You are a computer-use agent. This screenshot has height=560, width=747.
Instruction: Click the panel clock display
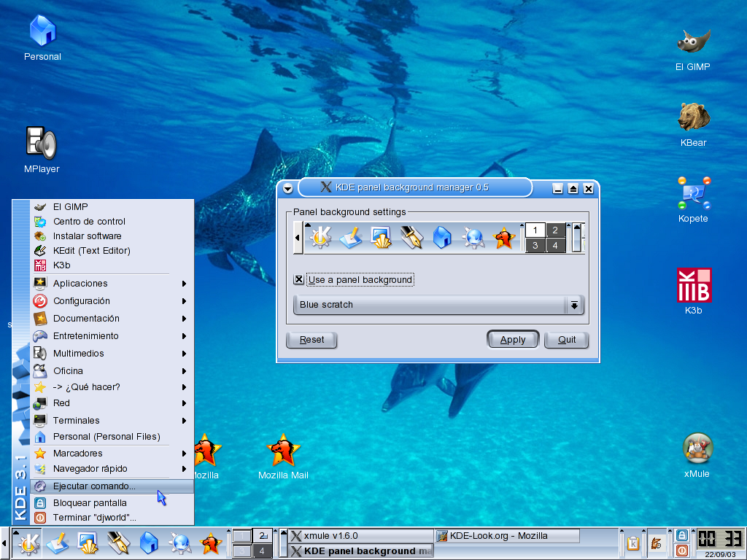(x=720, y=539)
